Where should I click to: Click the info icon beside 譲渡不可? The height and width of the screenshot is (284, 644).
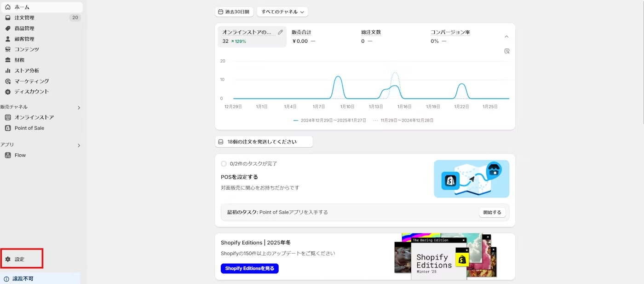(6, 279)
